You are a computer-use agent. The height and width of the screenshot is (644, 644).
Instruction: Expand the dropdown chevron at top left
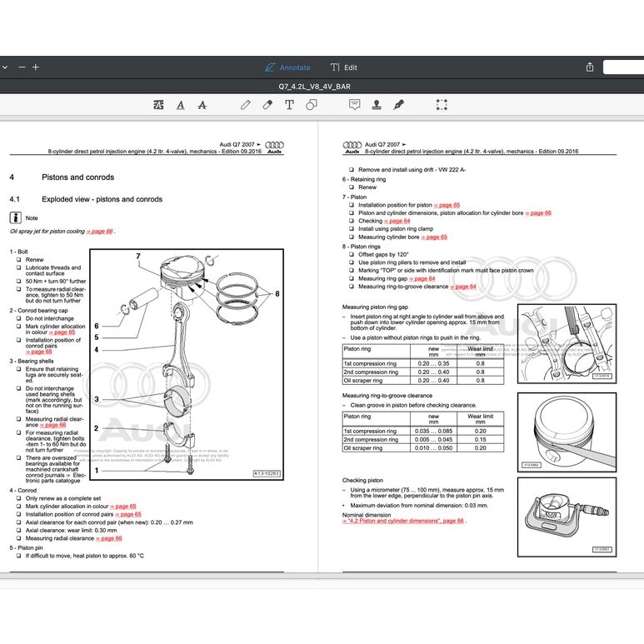pos(4,67)
